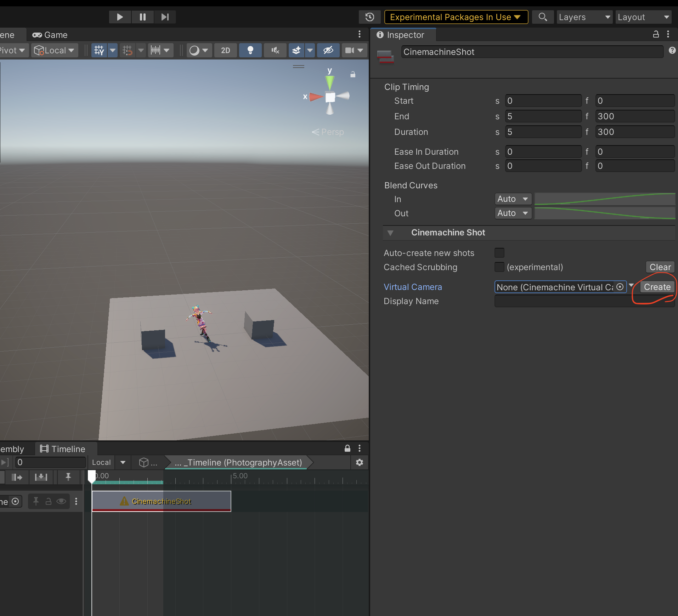Toggle the Ripple edit mode icon
The width and height of the screenshot is (678, 616).
(x=17, y=477)
